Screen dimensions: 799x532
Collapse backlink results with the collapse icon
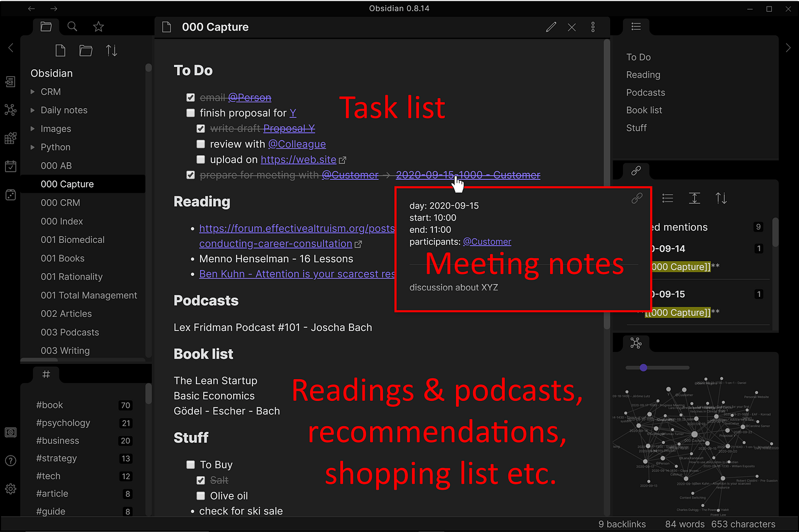pyautogui.click(x=694, y=198)
